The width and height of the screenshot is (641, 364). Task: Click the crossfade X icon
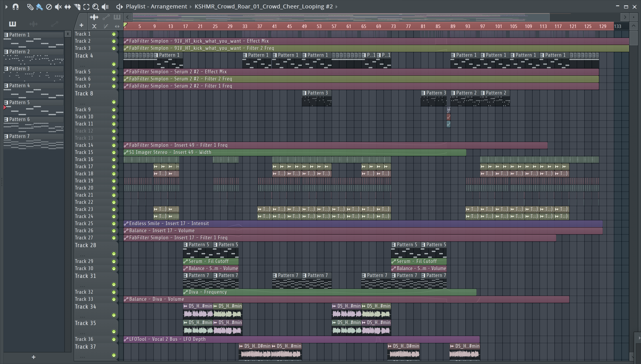pyautogui.click(x=94, y=26)
